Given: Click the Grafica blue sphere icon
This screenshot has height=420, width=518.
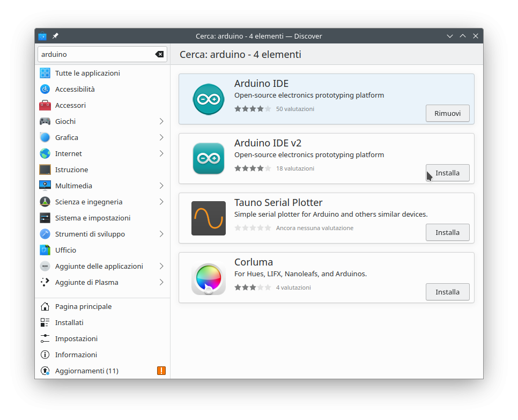Looking at the screenshot, I should tap(45, 137).
